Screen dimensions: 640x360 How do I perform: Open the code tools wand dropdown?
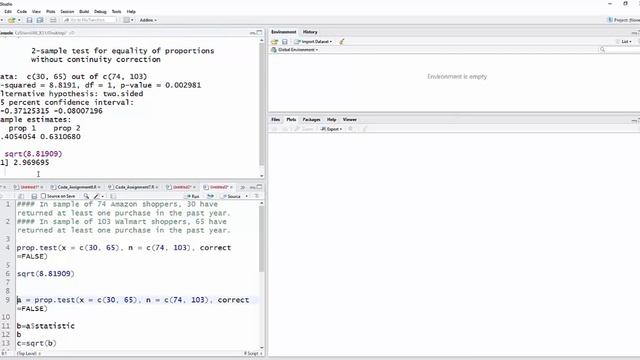(99, 196)
